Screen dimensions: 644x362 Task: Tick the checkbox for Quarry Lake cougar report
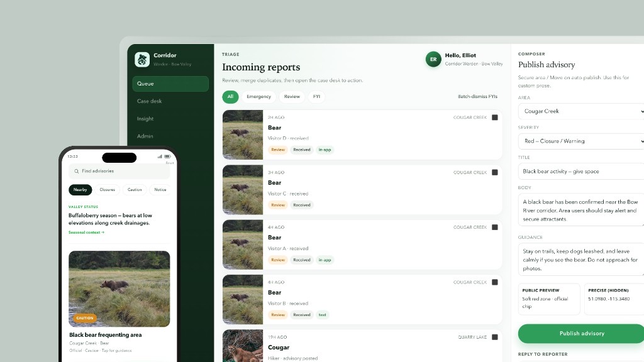point(495,337)
